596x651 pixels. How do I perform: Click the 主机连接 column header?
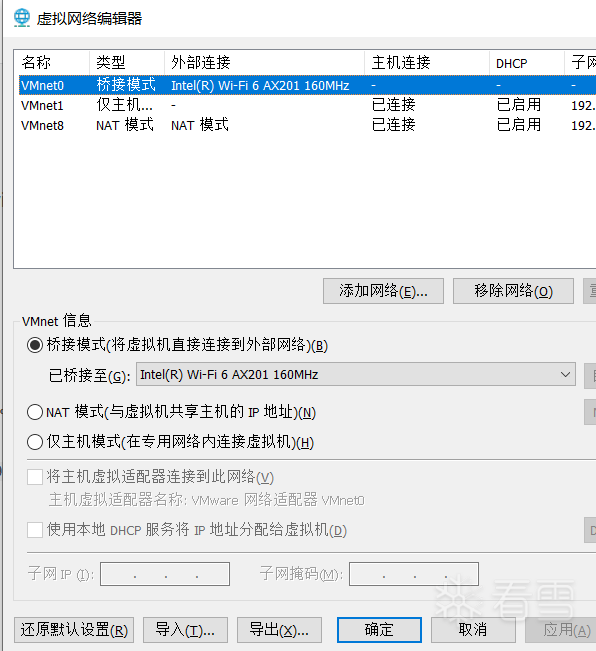427,63
